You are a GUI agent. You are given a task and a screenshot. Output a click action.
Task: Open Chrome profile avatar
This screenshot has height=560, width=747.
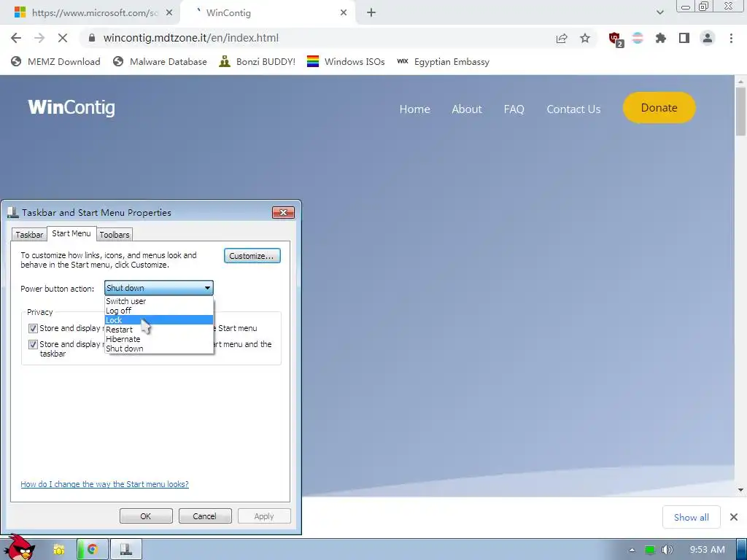click(x=708, y=38)
